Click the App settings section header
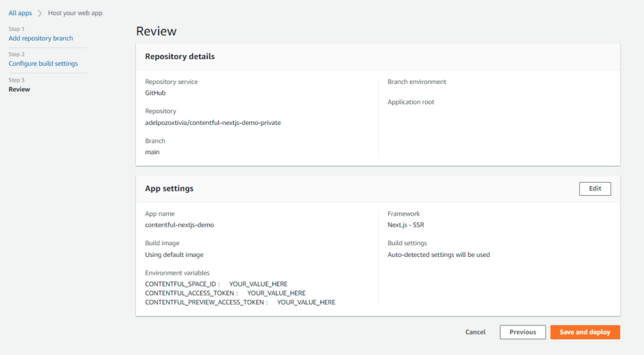This screenshot has height=355, width=644. pyautogui.click(x=170, y=189)
